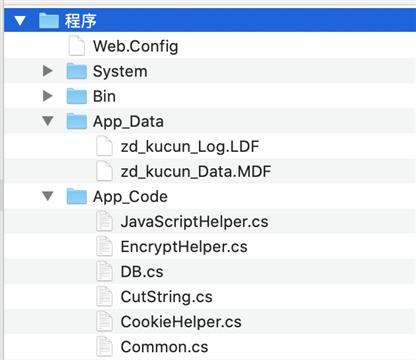Screen dimensions: 416x360
Task: Click the Bin folder icon
Action: point(77,96)
